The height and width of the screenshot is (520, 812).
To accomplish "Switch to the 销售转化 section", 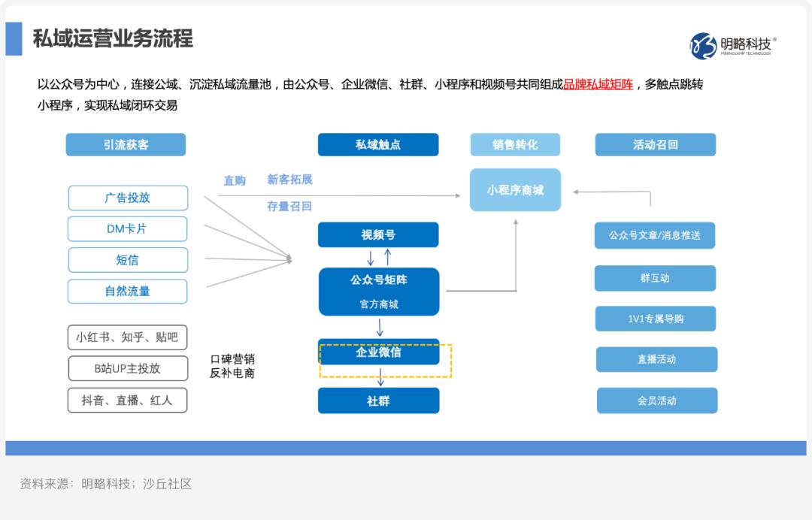I will (516, 144).
